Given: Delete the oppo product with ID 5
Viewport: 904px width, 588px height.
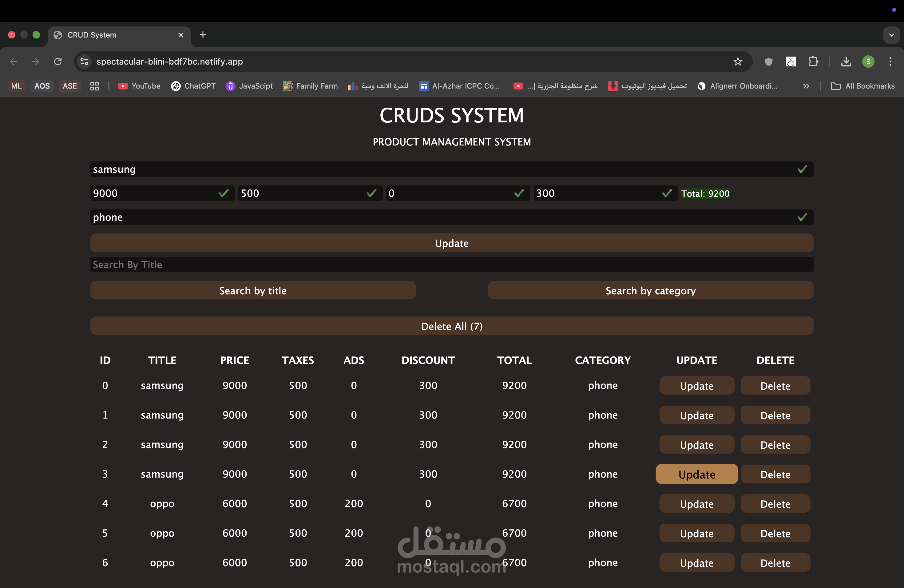Looking at the screenshot, I should 775,533.
